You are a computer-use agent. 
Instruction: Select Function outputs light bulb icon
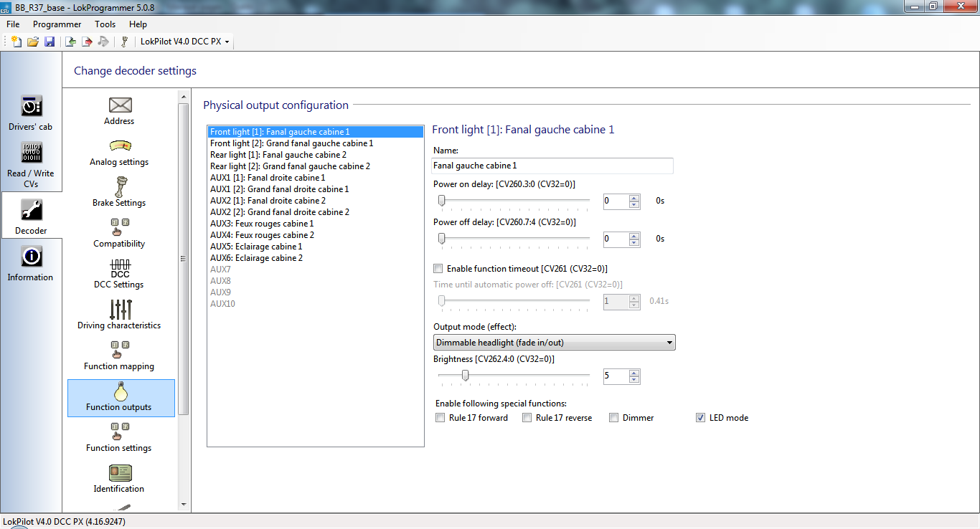tap(121, 391)
